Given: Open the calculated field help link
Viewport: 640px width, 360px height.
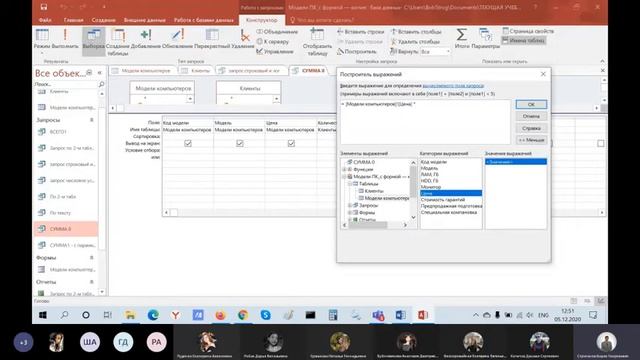Looking at the screenshot, I should point(453,86).
